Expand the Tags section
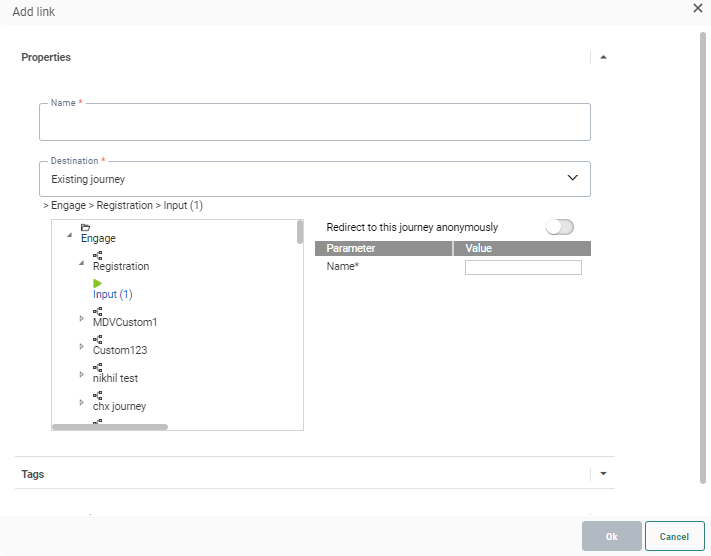Viewport: 711px width, 556px height. 603,474
